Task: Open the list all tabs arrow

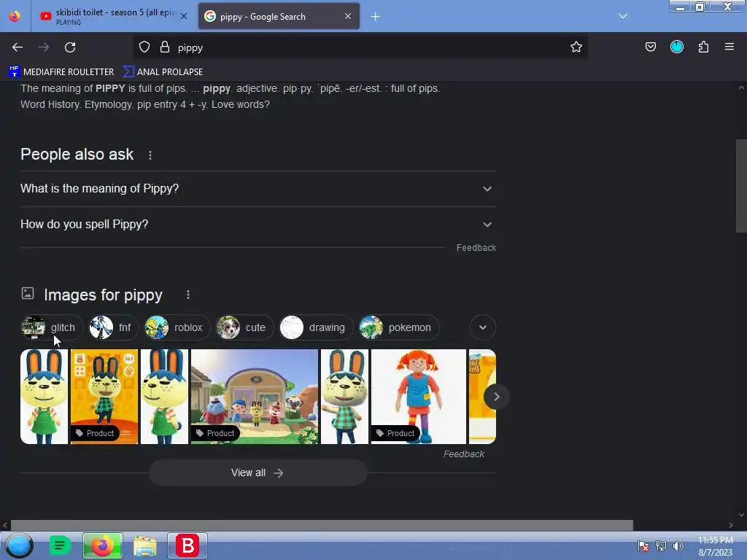Action: tap(623, 16)
